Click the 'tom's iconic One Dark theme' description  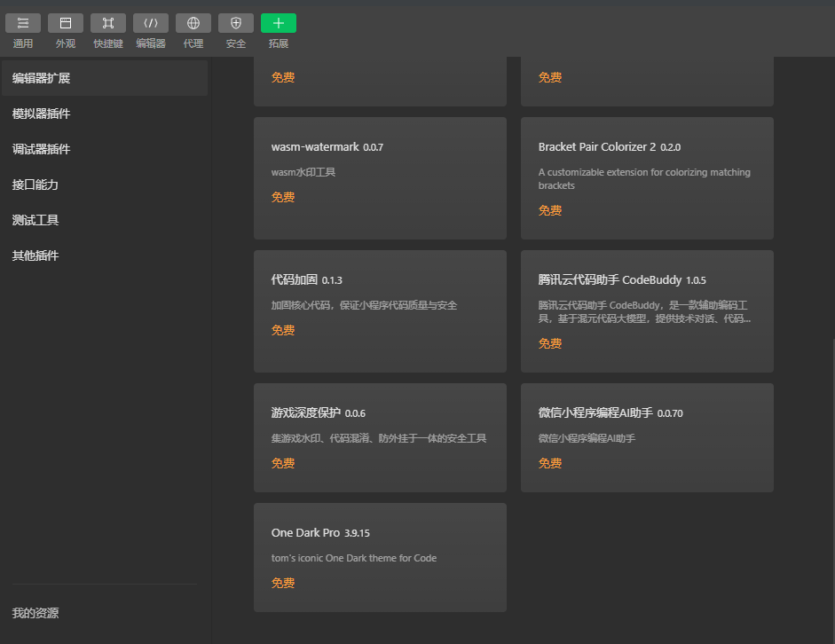(353, 558)
